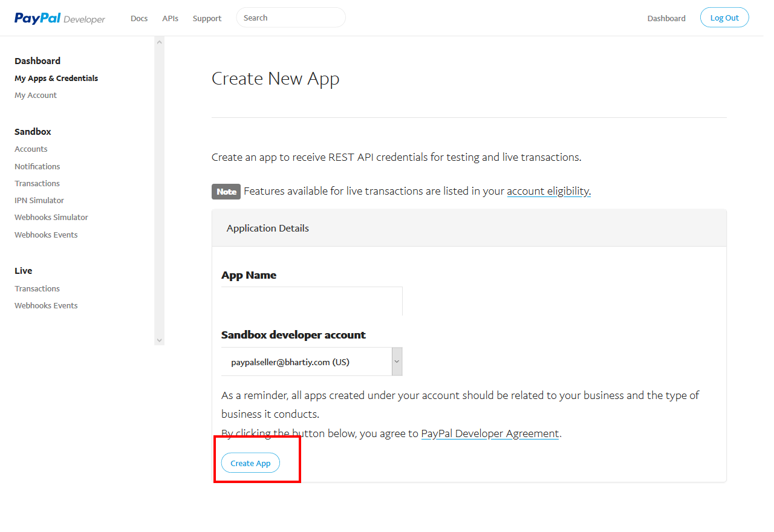Click sidebar scrollbar up arrow
774x532 pixels.
click(160, 42)
